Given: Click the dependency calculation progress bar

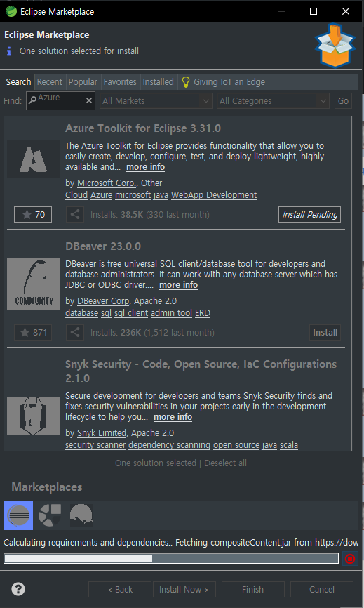Looking at the screenshot, I should (171, 558).
